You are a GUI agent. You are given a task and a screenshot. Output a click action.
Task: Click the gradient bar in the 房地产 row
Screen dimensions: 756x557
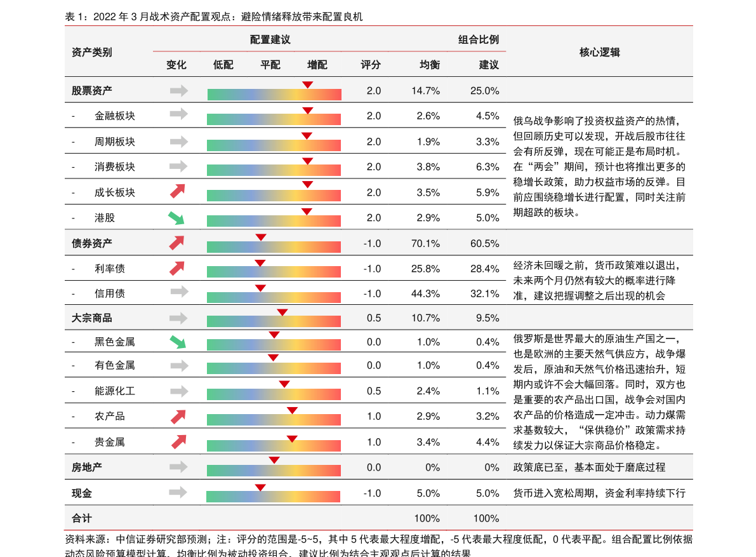coord(273,471)
